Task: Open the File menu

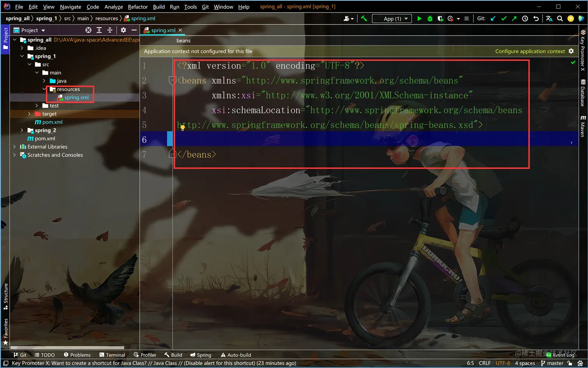Action: tap(19, 7)
